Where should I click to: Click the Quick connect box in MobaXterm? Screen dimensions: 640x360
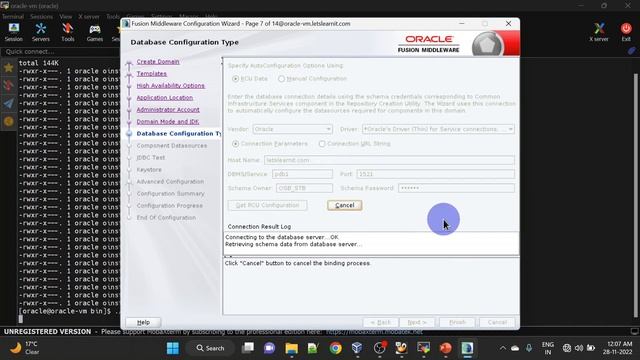point(61,52)
